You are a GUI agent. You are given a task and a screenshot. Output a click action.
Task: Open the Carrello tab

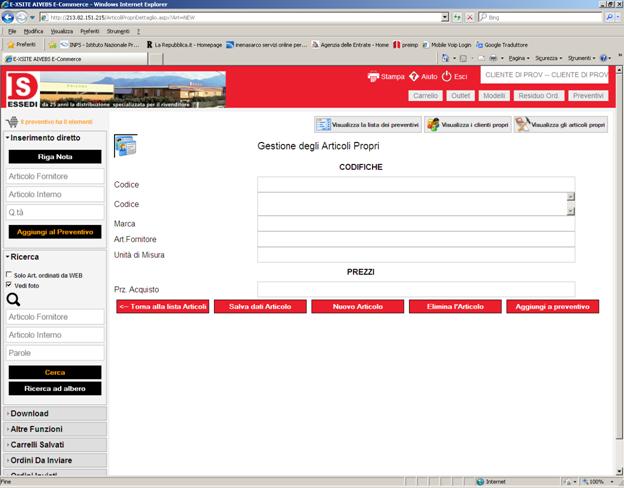[x=425, y=95]
